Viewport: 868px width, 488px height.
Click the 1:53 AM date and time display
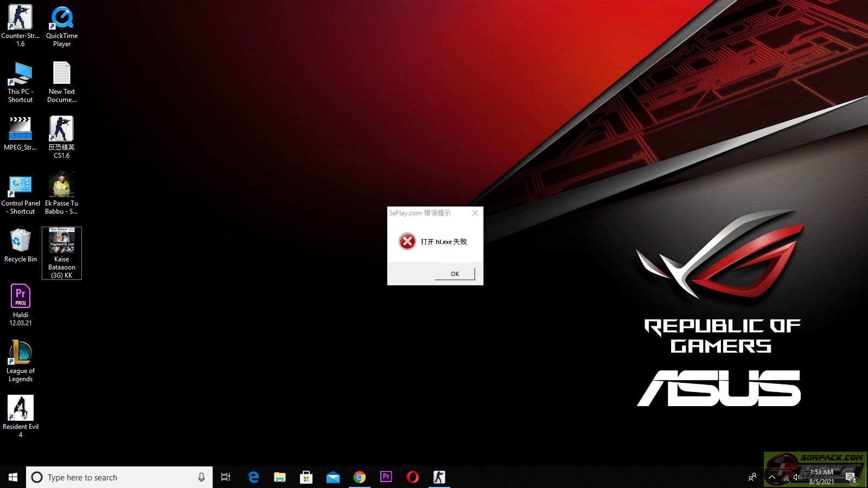pos(821,477)
